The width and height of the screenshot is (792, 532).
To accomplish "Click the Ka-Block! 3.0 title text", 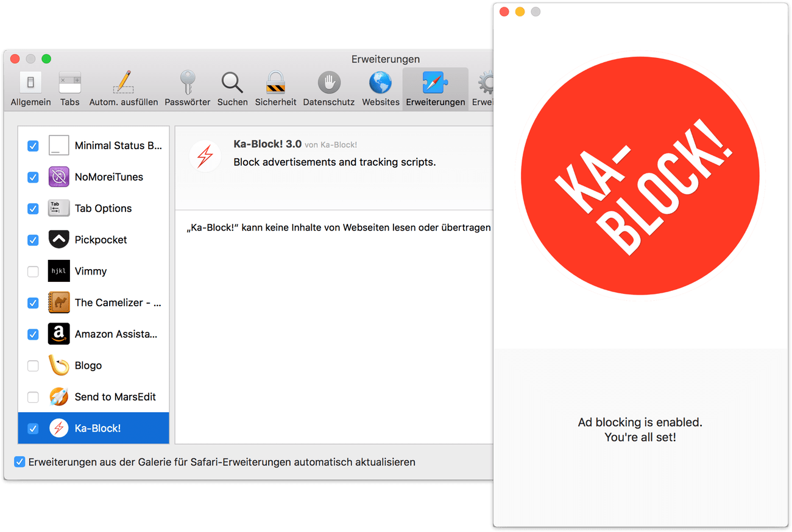I will tap(267, 144).
